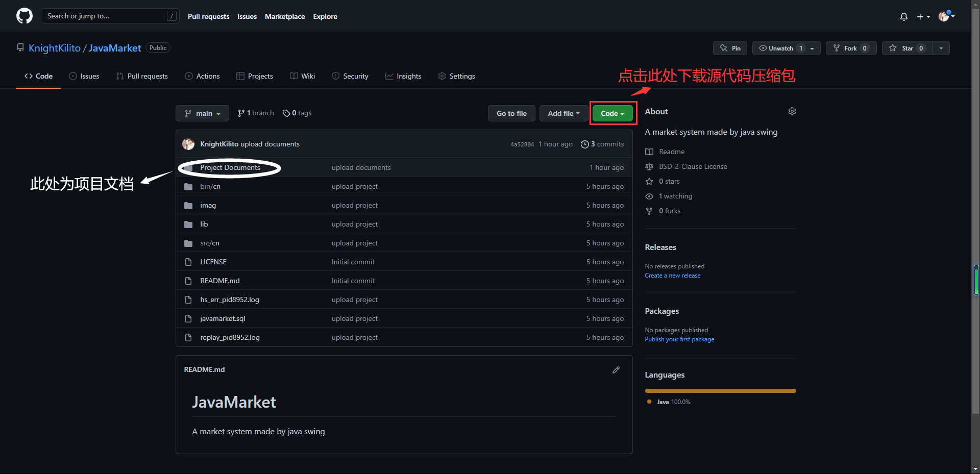
Task: Open Issues in top navigation
Action: (x=247, y=16)
